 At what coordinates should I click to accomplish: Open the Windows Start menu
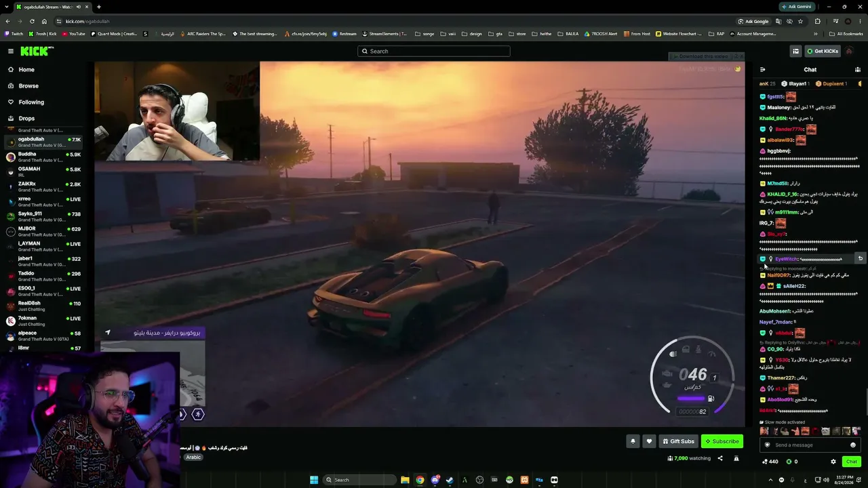[x=314, y=480]
